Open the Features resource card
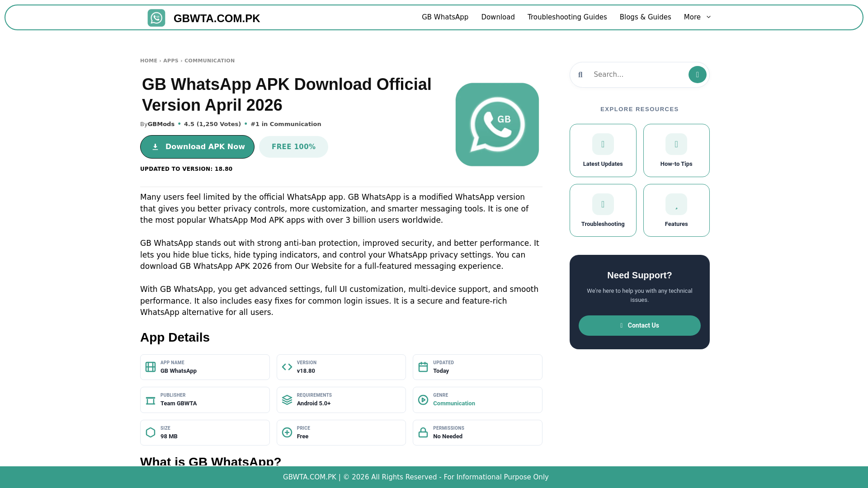Screen dimensions: 868x488 (x=676, y=210)
